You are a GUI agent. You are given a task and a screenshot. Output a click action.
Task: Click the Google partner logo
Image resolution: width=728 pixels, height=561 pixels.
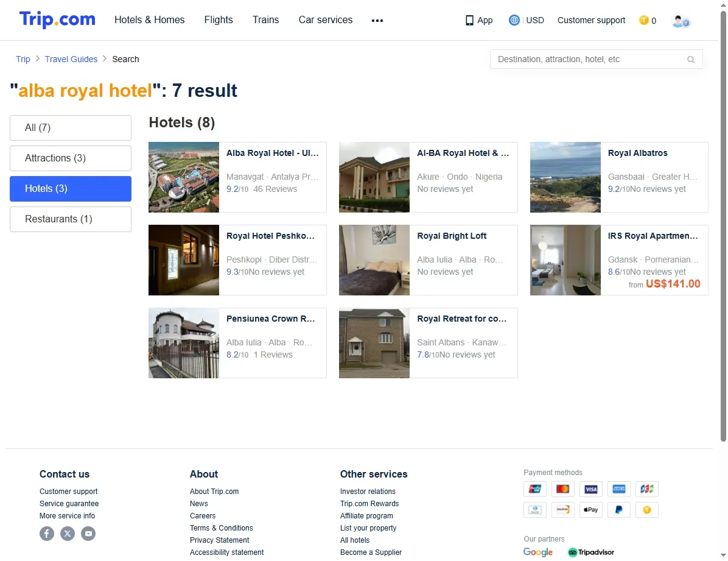(537, 552)
